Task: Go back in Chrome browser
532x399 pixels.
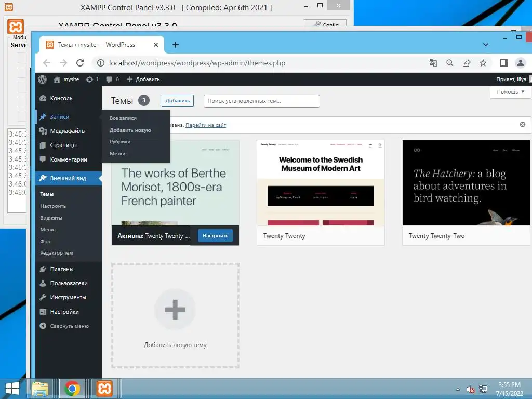Action: [x=47, y=63]
